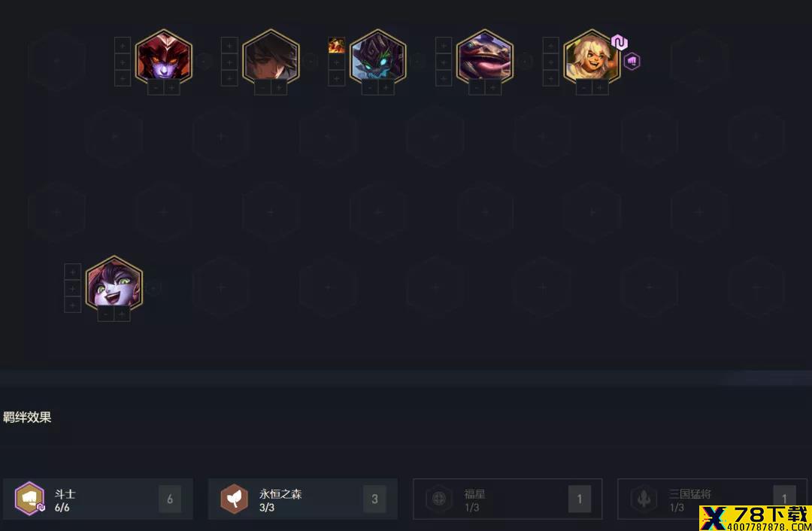
Task: Click the purple Brawler fist badge beside the white-haired champion
Action: [632, 62]
